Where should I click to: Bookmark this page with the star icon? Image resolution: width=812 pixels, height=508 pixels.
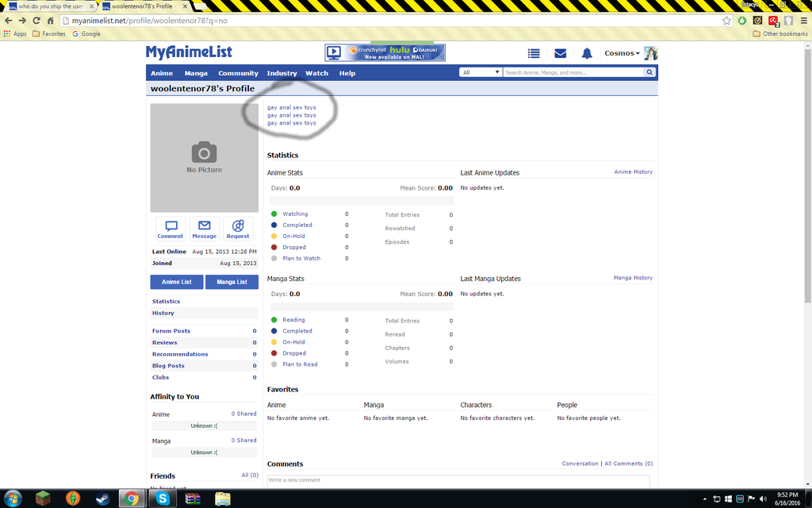[x=726, y=21]
